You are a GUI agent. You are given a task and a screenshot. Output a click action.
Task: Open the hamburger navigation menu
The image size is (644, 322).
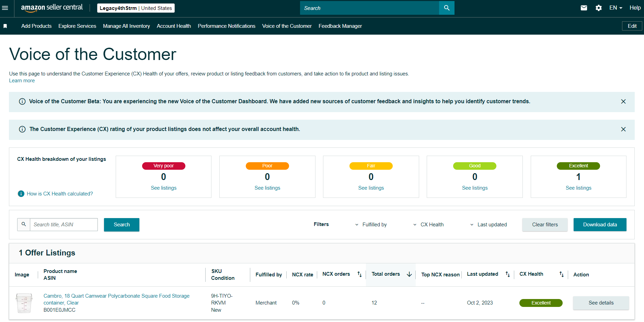pyautogui.click(x=5, y=8)
